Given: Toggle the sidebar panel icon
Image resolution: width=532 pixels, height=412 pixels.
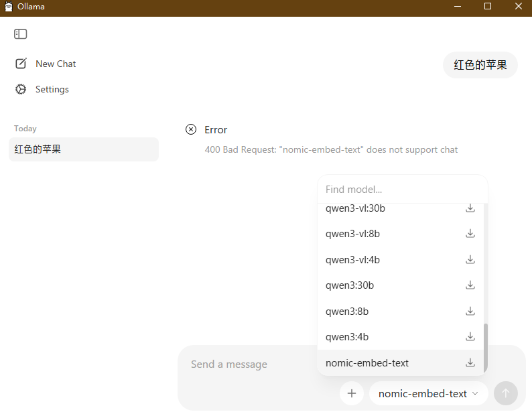Looking at the screenshot, I should 20,33.
